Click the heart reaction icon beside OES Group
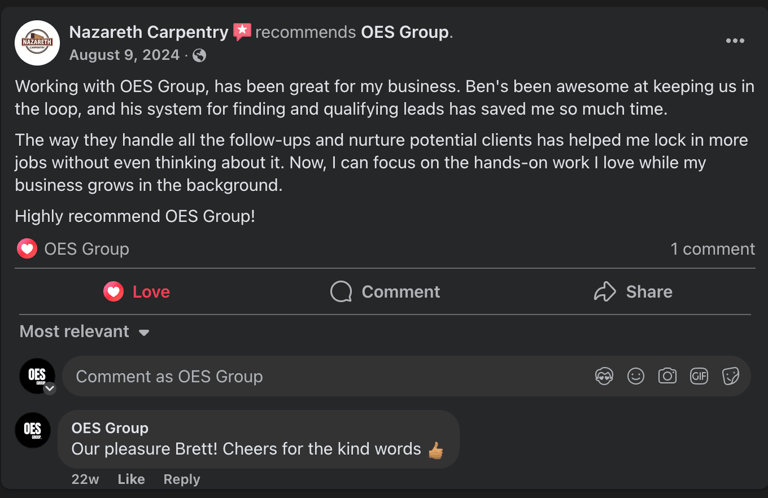768x498 pixels. pyautogui.click(x=27, y=249)
